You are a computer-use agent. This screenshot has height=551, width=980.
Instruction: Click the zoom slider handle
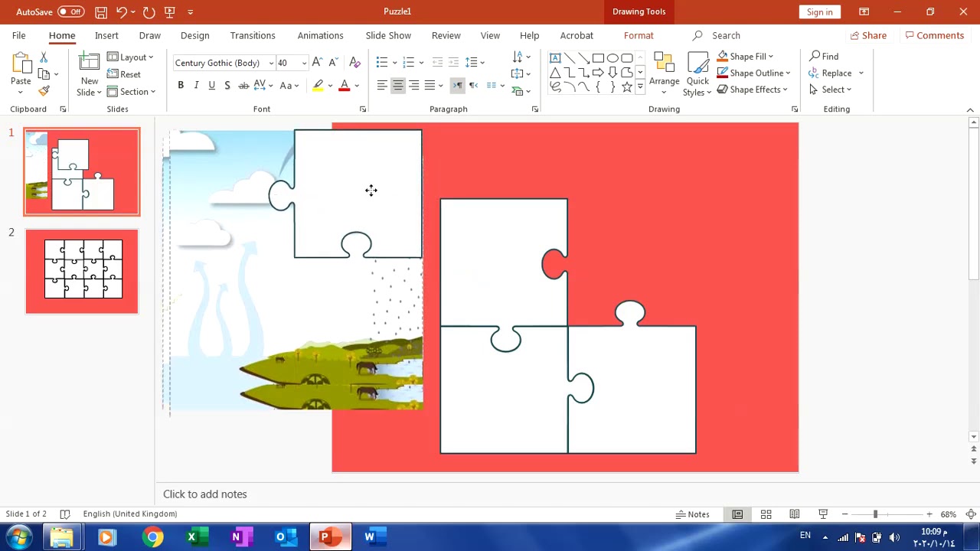[875, 514]
